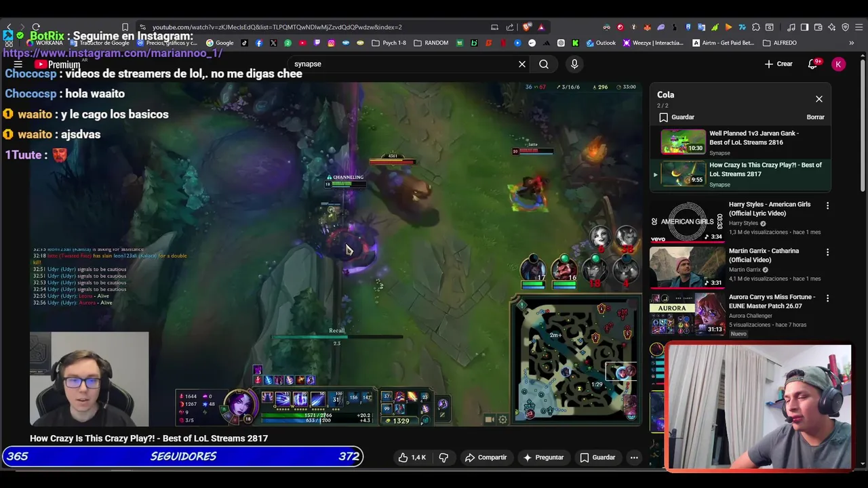Expand hidden bookmarks with the chevron
868x488 pixels.
pos(851,43)
